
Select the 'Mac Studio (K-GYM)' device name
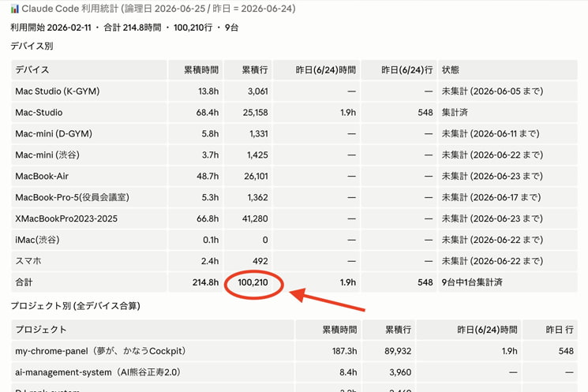pos(58,91)
